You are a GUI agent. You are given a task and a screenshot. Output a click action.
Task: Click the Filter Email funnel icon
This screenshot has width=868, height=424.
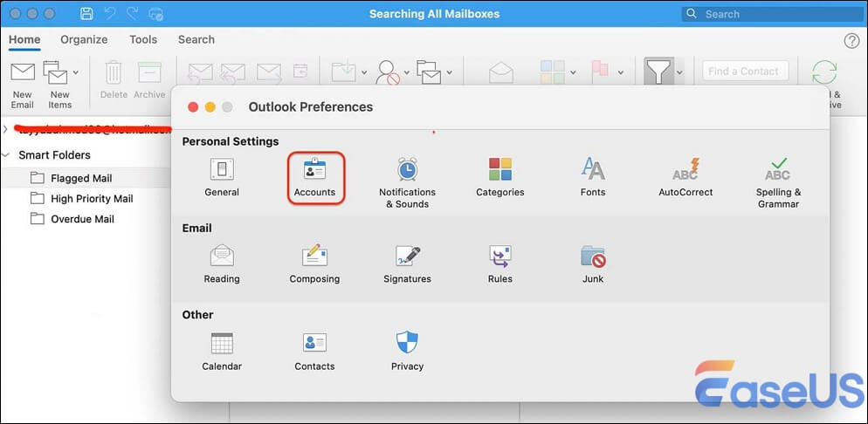coord(658,72)
